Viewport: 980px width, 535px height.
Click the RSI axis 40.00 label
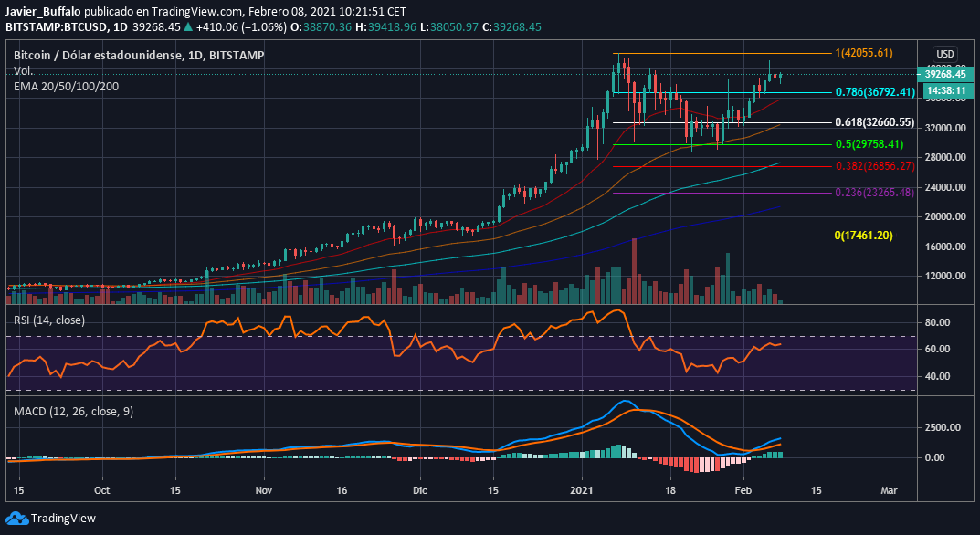coord(937,376)
